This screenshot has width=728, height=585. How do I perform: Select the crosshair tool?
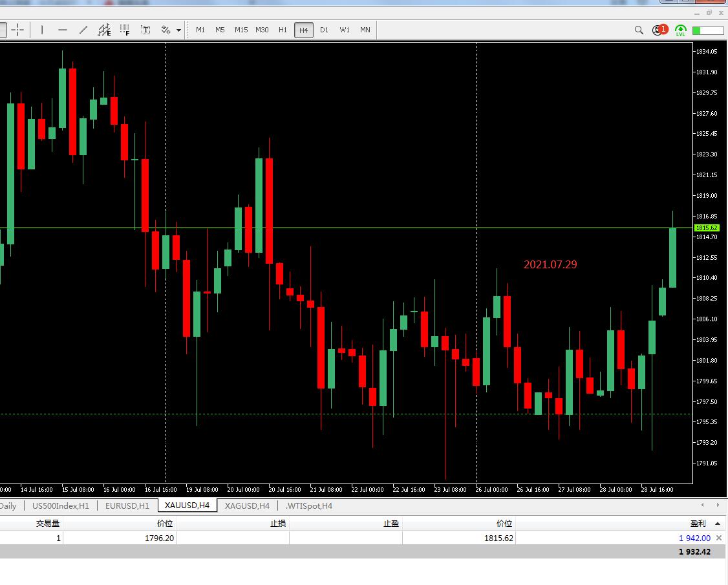pyautogui.click(x=17, y=30)
